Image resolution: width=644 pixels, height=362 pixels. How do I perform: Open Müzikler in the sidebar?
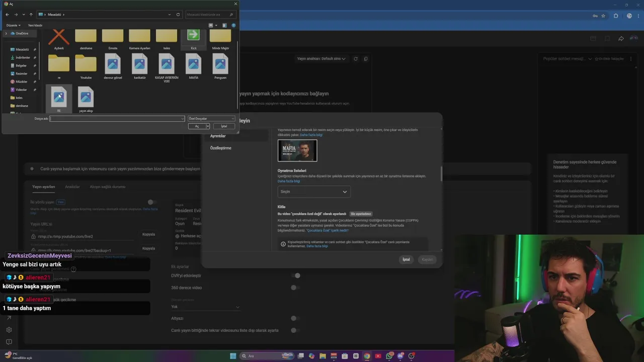[22, 81]
